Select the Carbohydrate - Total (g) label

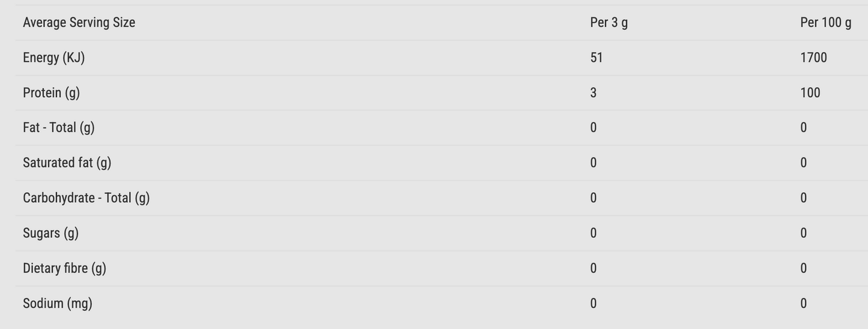tap(86, 198)
